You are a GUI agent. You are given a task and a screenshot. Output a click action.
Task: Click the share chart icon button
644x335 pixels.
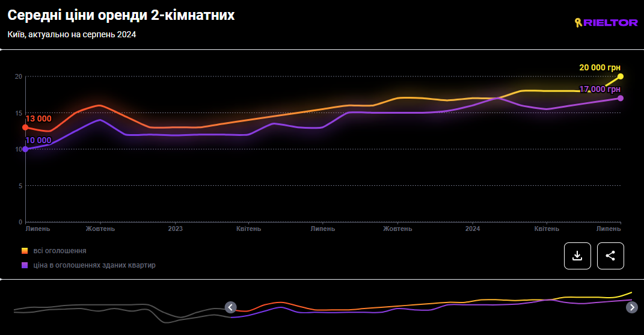(610, 256)
